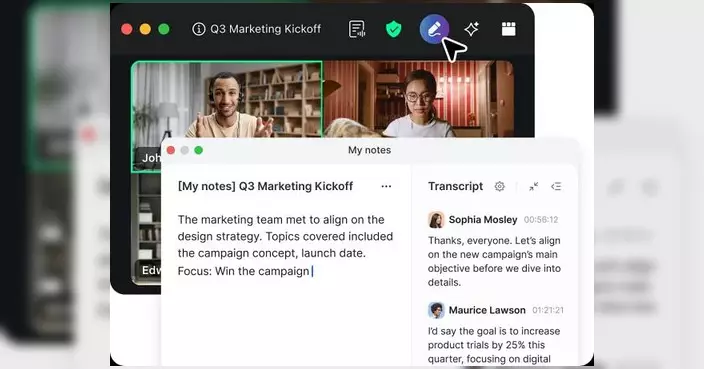This screenshot has height=369, width=704.
Task: Open the three-dot menu beside the notes title
Action: [386, 186]
